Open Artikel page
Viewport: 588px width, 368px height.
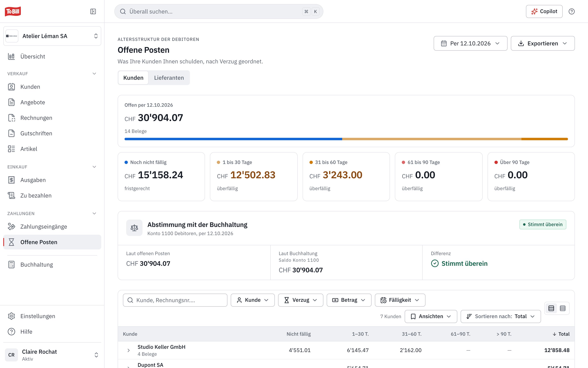pyautogui.click(x=52, y=149)
